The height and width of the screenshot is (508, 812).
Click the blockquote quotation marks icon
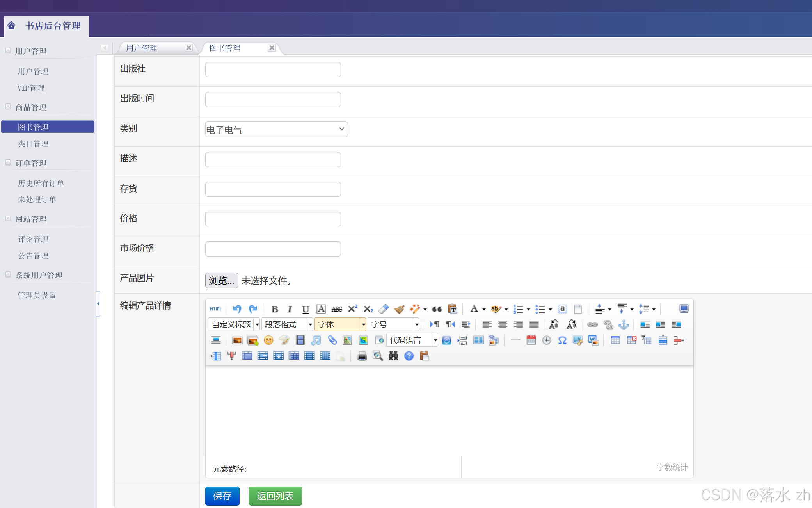[x=437, y=309]
